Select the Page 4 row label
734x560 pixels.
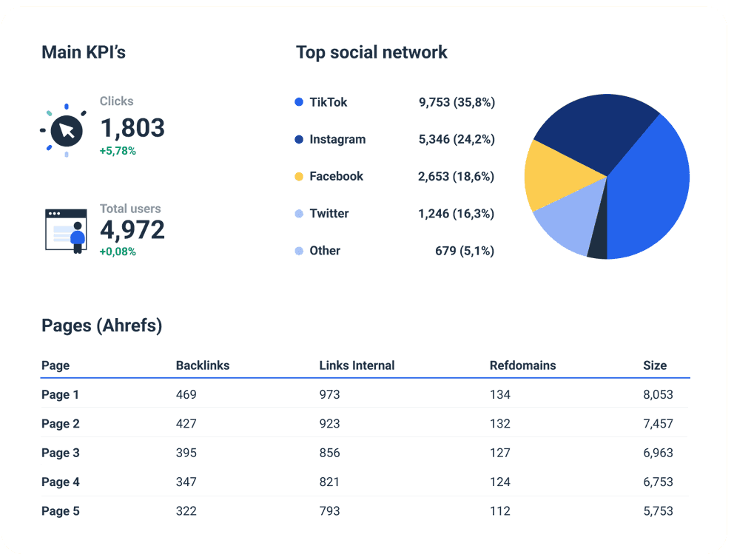pyautogui.click(x=61, y=482)
